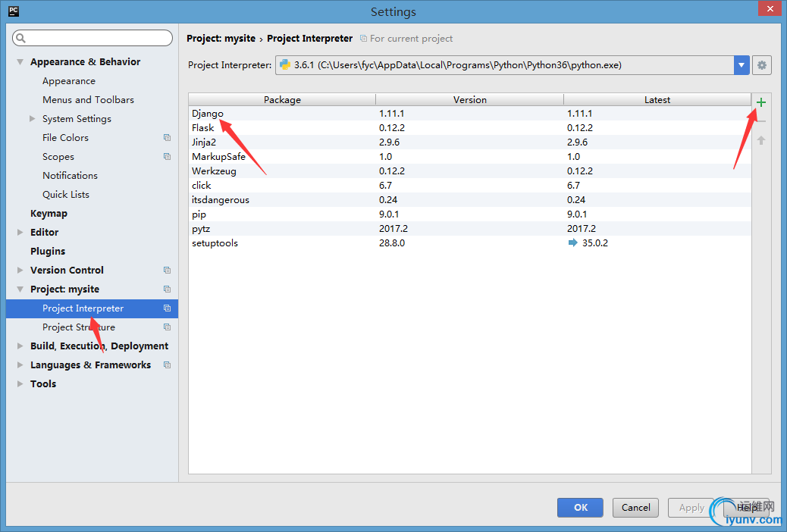This screenshot has width=787, height=532.
Task: Open Quick Lists settings
Action: coord(66,194)
